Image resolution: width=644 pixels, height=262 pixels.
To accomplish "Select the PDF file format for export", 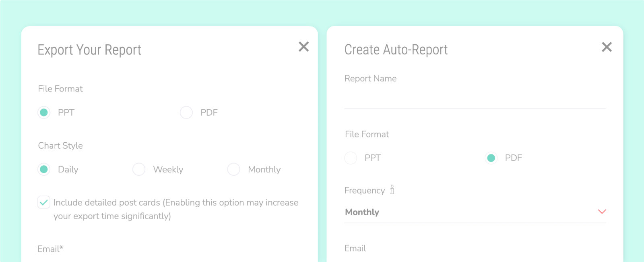I will tap(186, 112).
